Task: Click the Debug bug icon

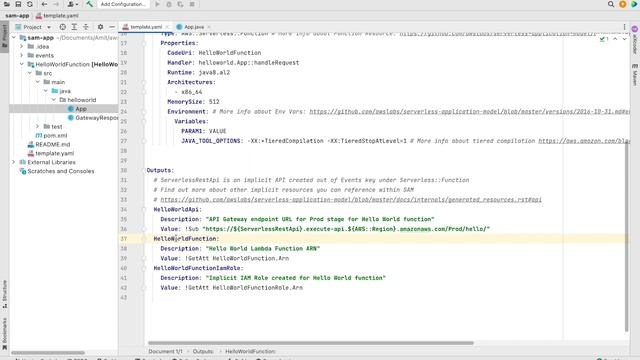Action: point(169,4)
